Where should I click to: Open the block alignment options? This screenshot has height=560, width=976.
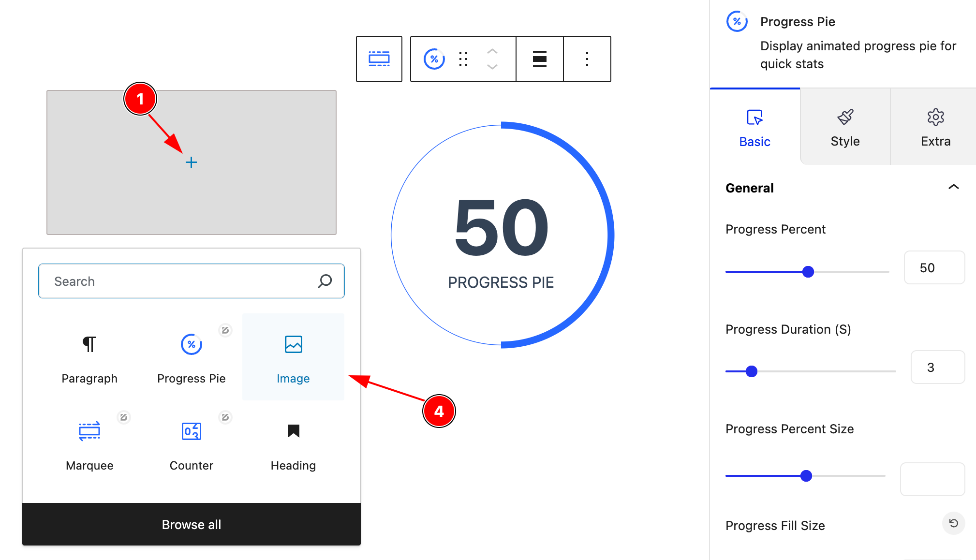[x=540, y=59]
